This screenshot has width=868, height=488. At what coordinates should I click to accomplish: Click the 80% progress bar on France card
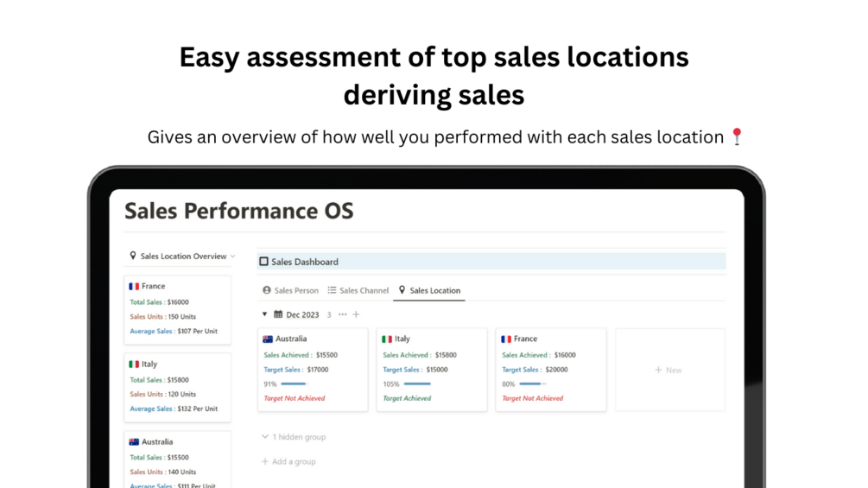click(x=533, y=383)
